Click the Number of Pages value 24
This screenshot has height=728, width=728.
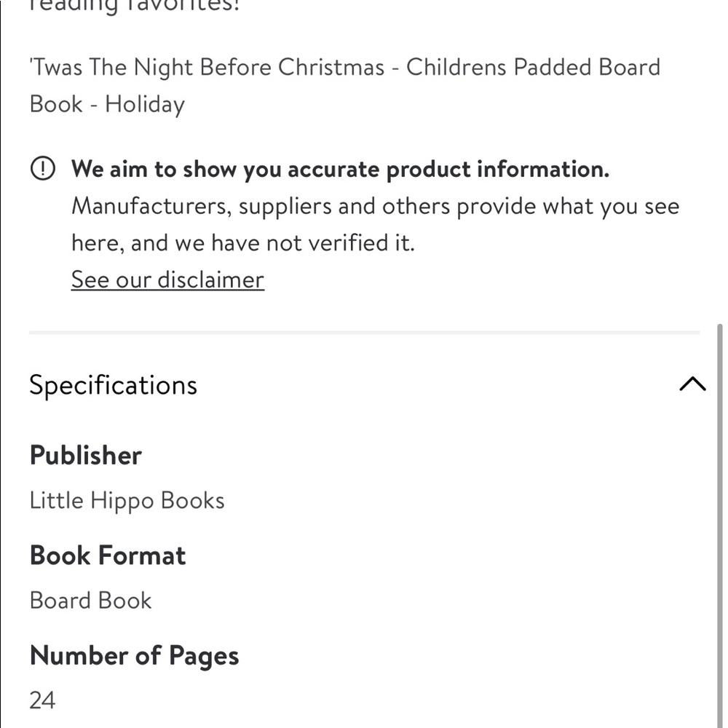[x=42, y=700]
